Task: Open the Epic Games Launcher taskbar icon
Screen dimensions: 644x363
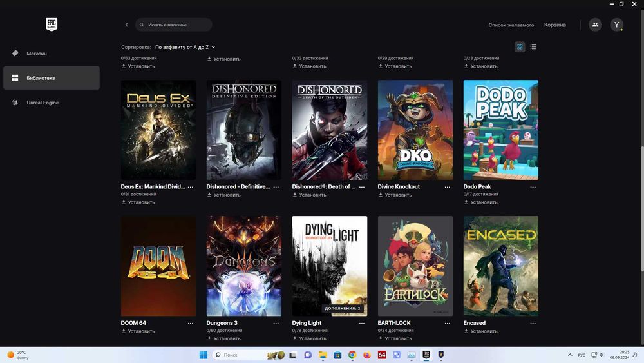Action: [426, 355]
